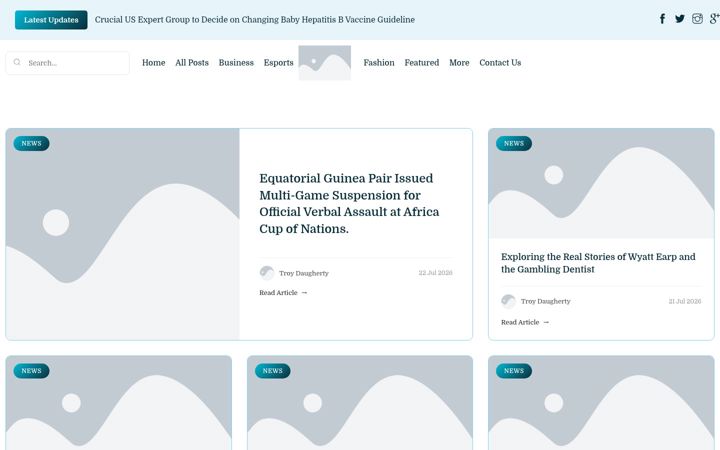
Task: Open the featured Equatorial Guinea article image
Action: [123, 234]
